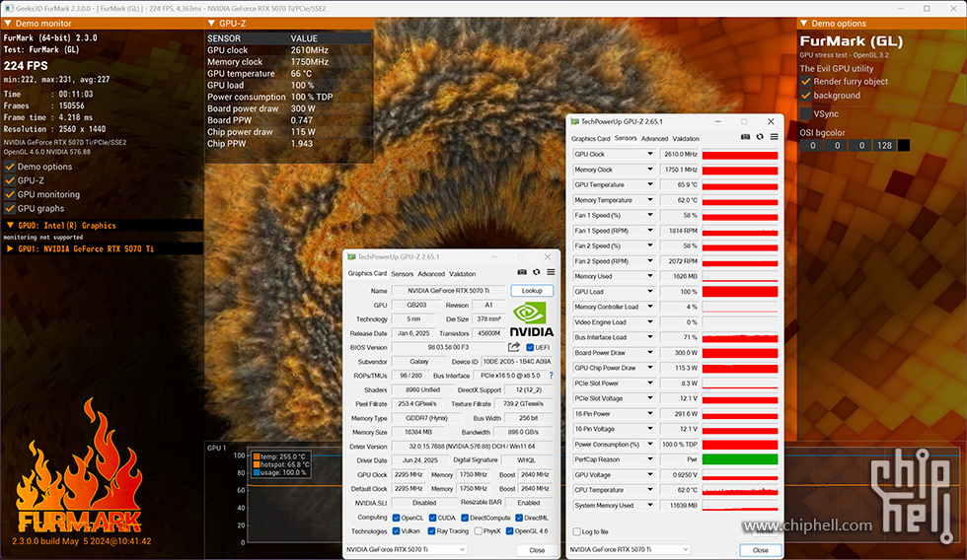Switch to Advanced tab in Graphics Card window

tap(431, 274)
